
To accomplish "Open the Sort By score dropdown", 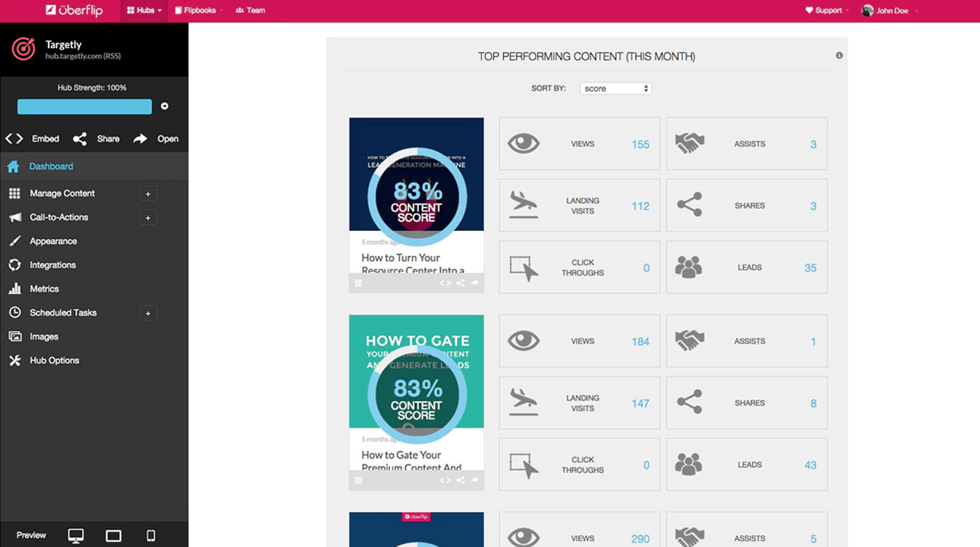I will [615, 89].
